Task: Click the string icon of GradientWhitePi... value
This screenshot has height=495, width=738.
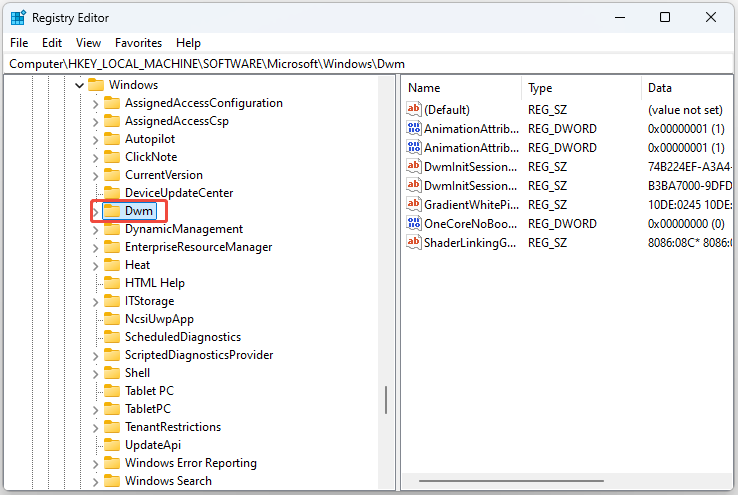Action: point(413,204)
